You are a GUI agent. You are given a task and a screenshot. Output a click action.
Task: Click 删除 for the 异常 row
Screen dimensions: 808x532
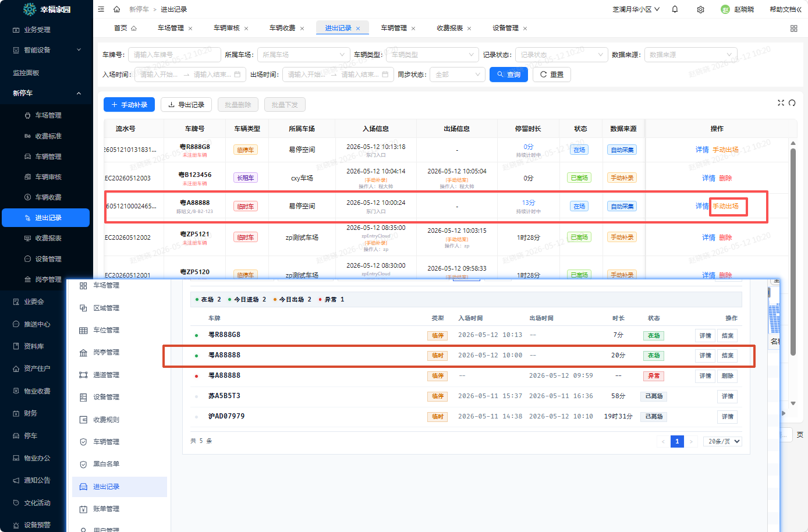pos(727,376)
